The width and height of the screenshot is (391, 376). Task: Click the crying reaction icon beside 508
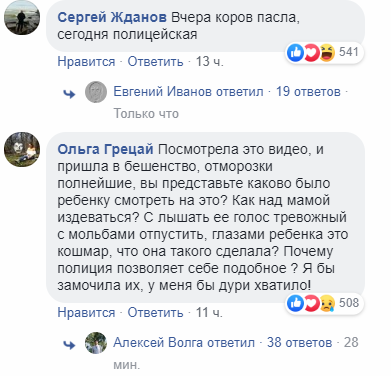(x=327, y=303)
